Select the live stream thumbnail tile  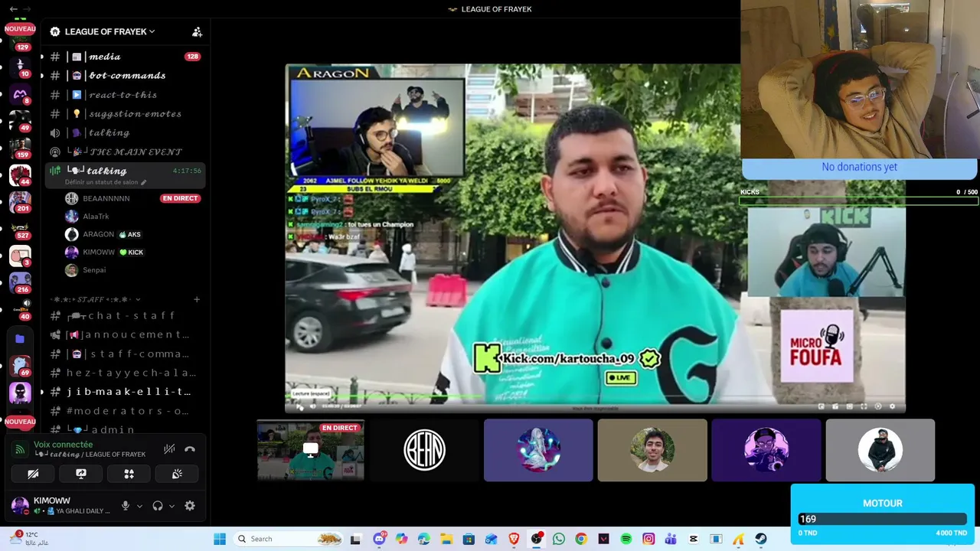pos(310,450)
